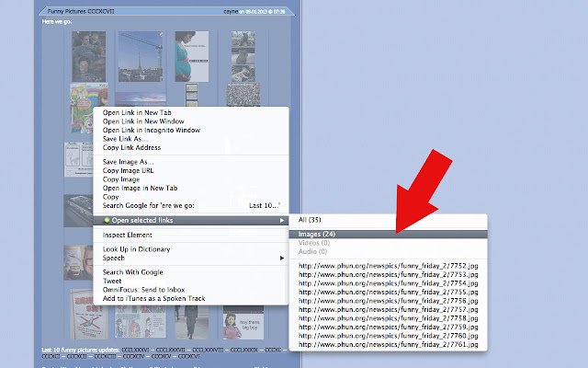The image size is (588, 368).
Task: Click the Last 10 funny pictures updates text
Action: [x=81, y=350]
